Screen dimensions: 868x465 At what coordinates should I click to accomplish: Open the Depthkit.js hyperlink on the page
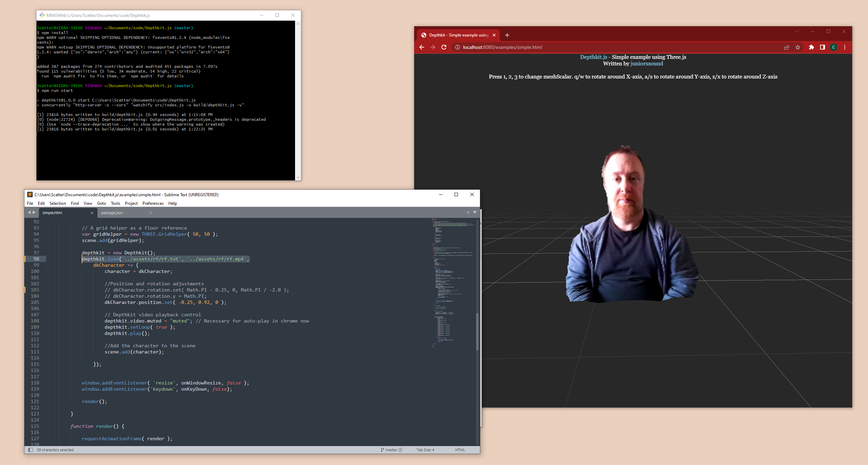(x=593, y=57)
